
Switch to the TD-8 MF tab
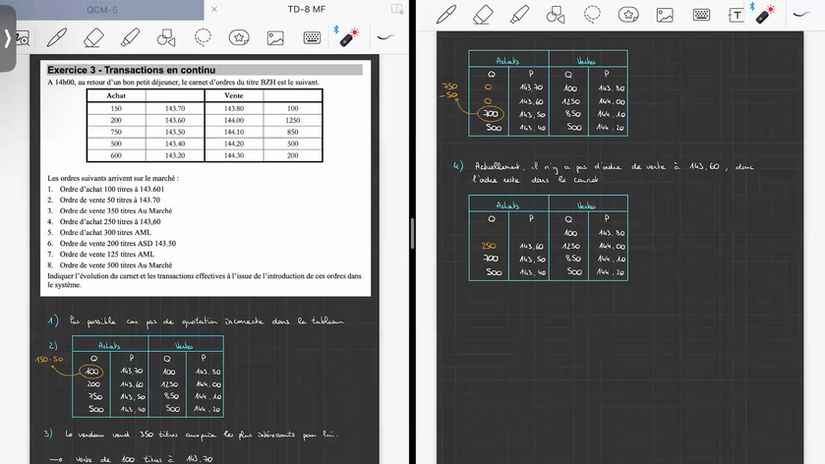pyautogui.click(x=307, y=9)
